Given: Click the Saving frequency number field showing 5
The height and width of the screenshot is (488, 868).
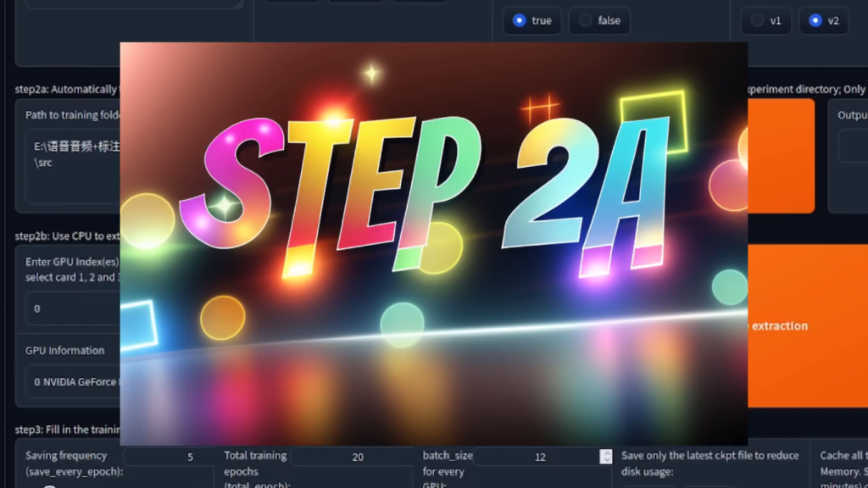Looking at the screenshot, I should (x=169, y=457).
